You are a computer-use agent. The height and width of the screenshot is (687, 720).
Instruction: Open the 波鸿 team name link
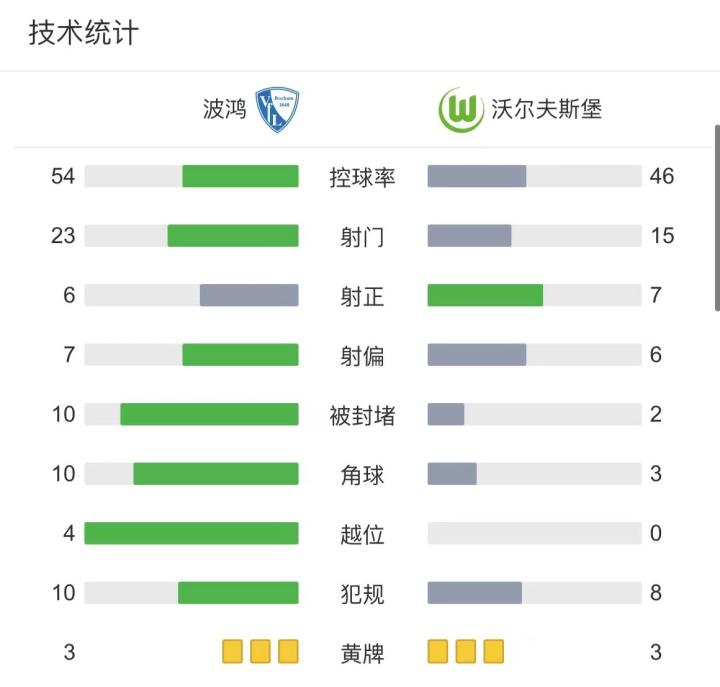[225, 109]
